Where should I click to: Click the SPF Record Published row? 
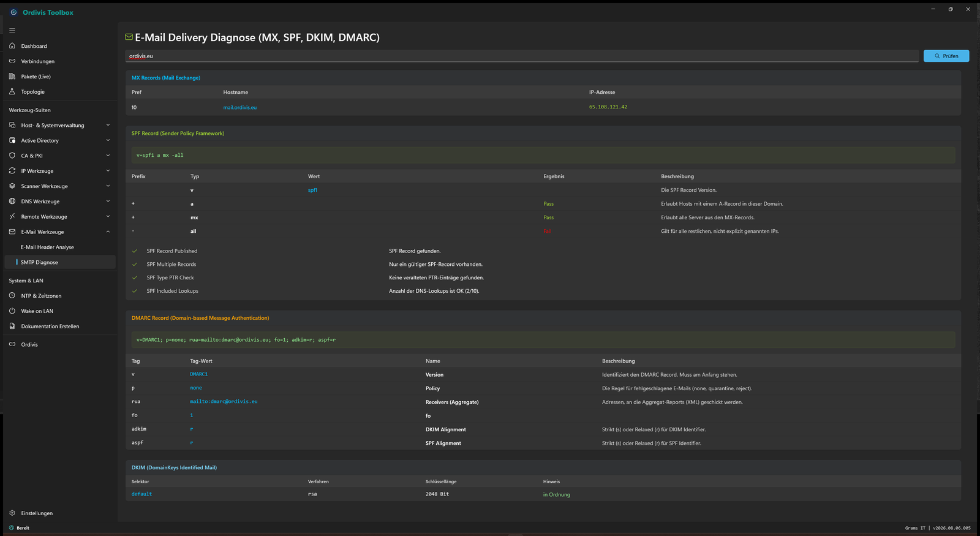click(x=543, y=251)
